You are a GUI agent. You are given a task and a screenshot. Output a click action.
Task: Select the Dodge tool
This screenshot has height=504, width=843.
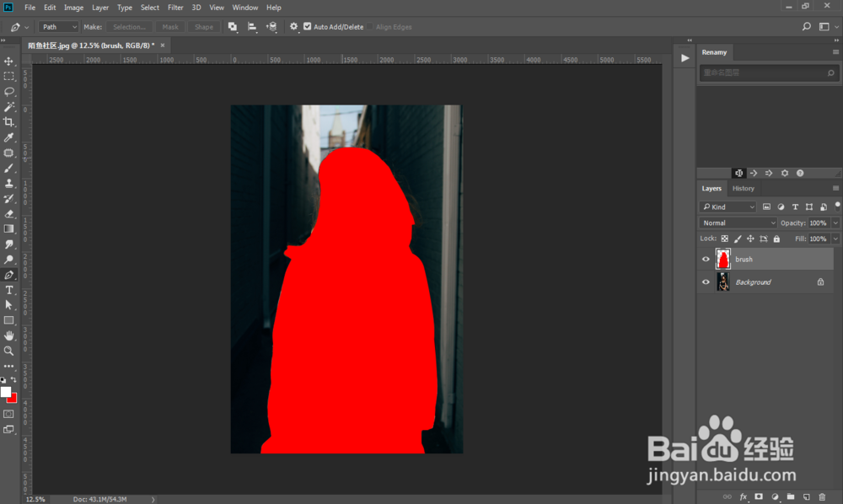click(8, 260)
